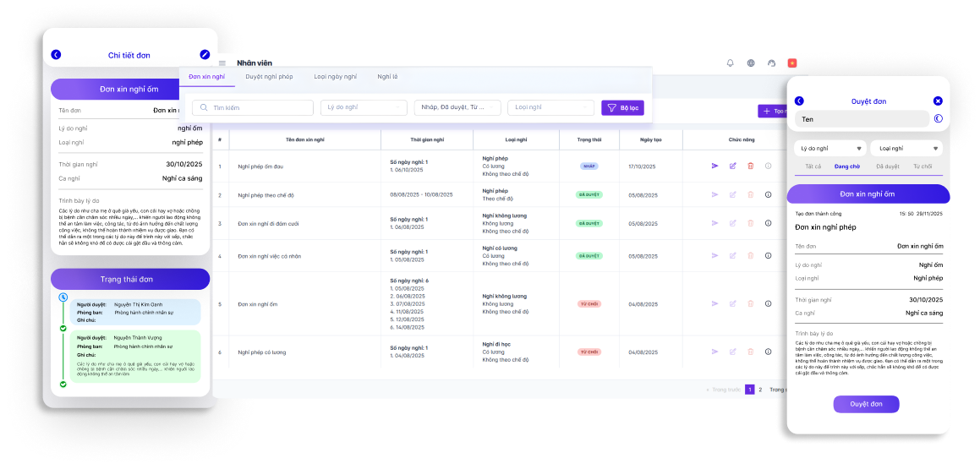This screenshot has height=469, width=980.
Task: Click the 'Tìm kiếm' search field
Action: click(252, 108)
